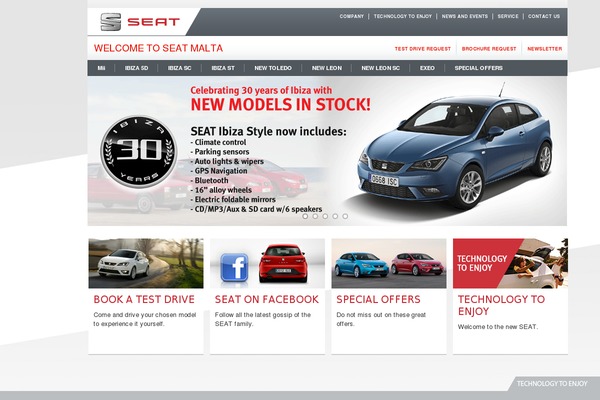Open the New Toledo model page

273,68
